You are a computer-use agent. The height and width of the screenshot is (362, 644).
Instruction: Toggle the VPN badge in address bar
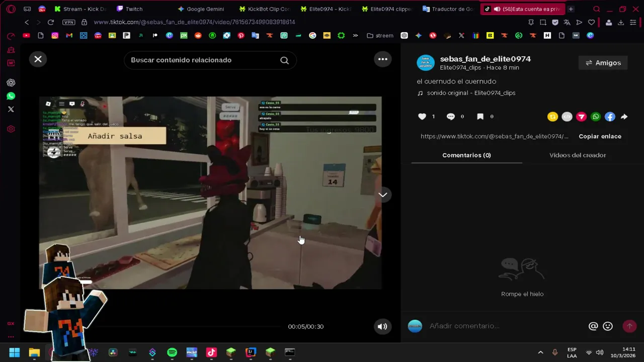[68, 22]
